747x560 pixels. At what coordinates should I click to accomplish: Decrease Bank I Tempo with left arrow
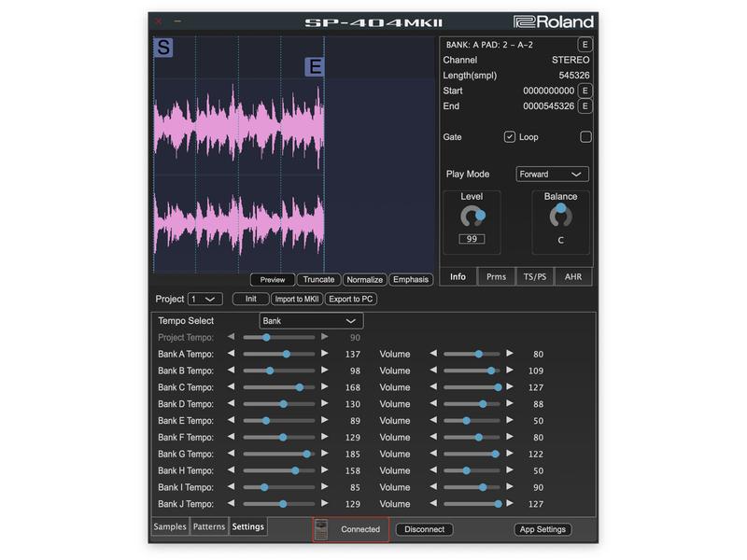231,487
